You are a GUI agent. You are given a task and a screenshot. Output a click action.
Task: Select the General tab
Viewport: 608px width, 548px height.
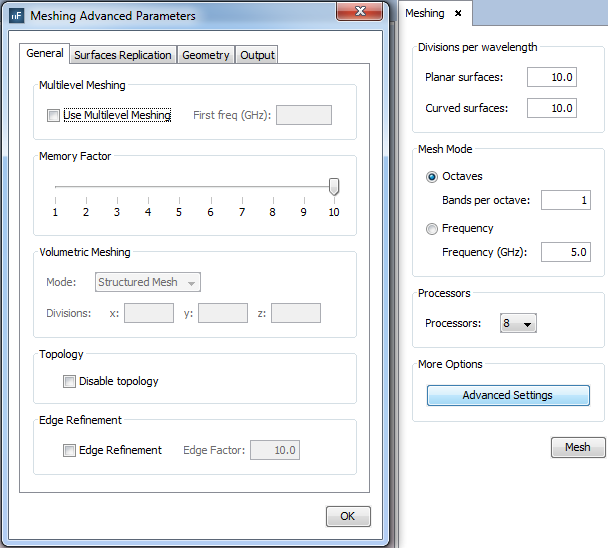coord(45,54)
